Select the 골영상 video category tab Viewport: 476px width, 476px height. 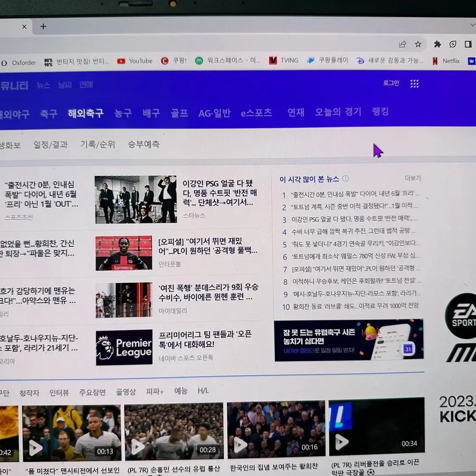pos(126,392)
